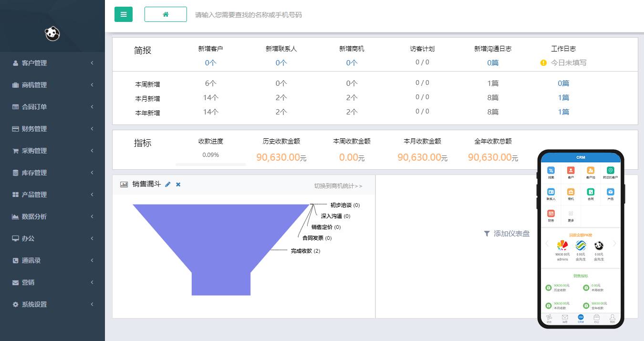Tap the Contract (合同) icon in mobile CRM
Viewport: 644px width, 341px height.
point(591,192)
